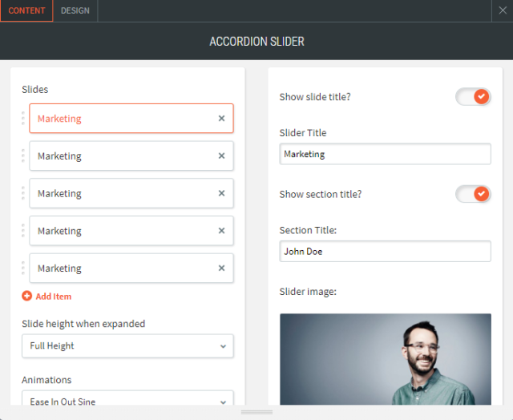Image resolution: width=513 pixels, height=420 pixels.
Task: Delete the second Marketing slide
Action: [x=222, y=156]
